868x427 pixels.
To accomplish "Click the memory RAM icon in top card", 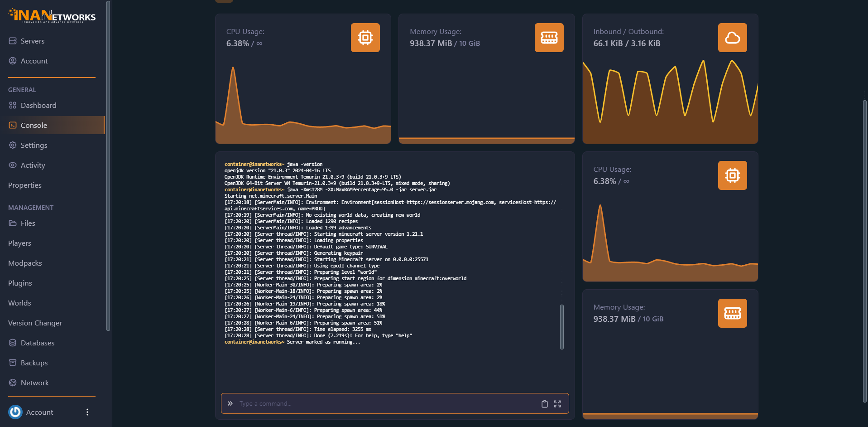I will pos(549,38).
